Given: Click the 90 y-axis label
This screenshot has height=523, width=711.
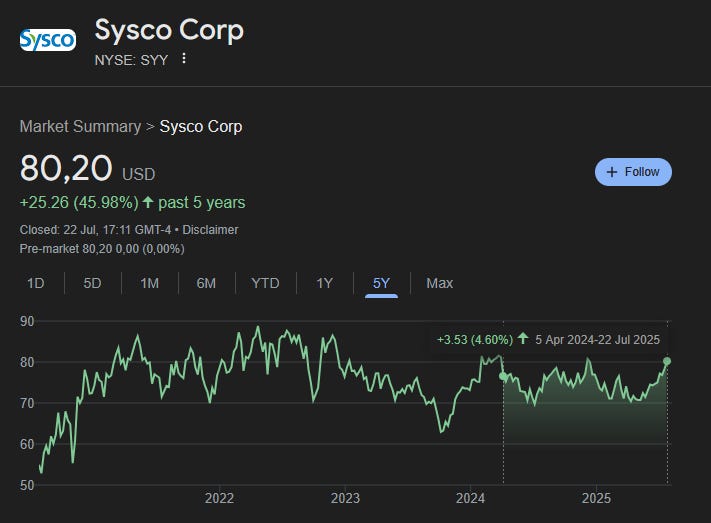Looking at the screenshot, I should 27,321.
